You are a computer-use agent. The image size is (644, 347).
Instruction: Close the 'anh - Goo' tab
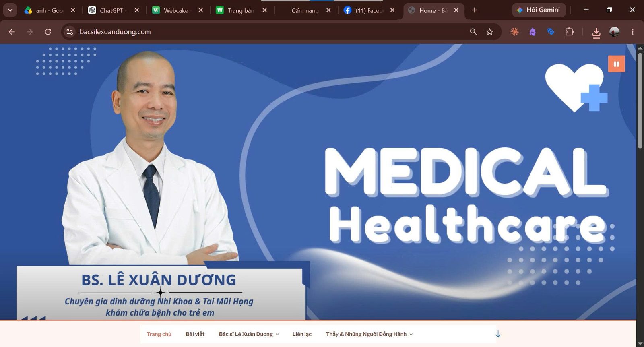pyautogui.click(x=73, y=10)
